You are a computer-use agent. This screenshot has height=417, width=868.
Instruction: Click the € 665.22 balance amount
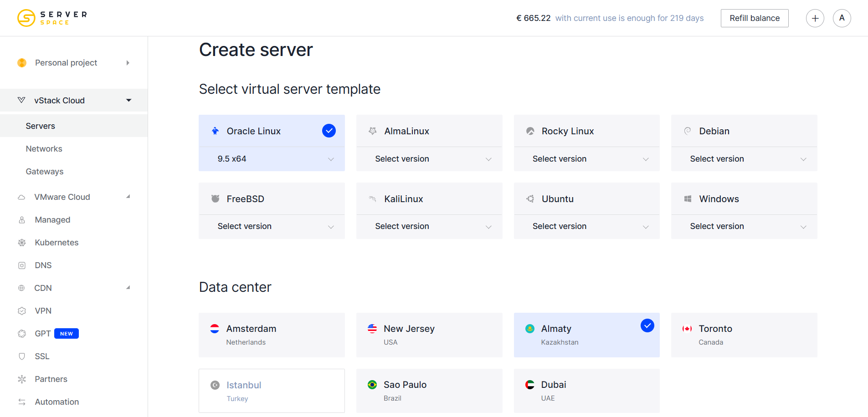(533, 18)
